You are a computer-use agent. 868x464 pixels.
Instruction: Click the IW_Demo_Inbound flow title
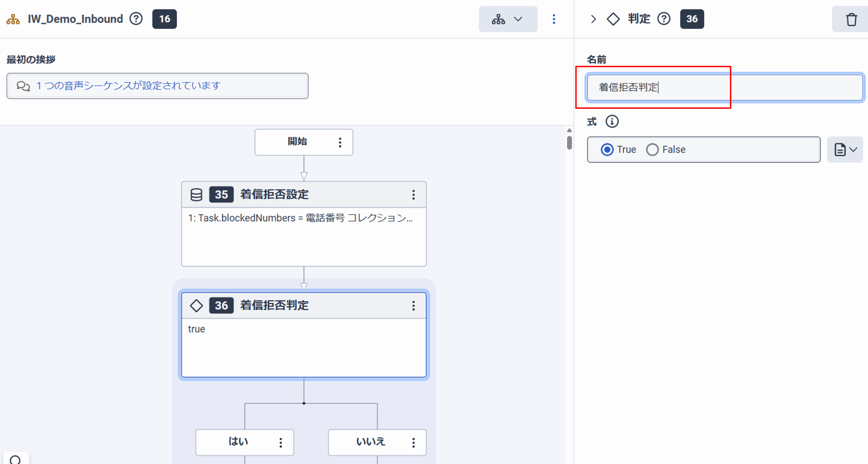76,19
